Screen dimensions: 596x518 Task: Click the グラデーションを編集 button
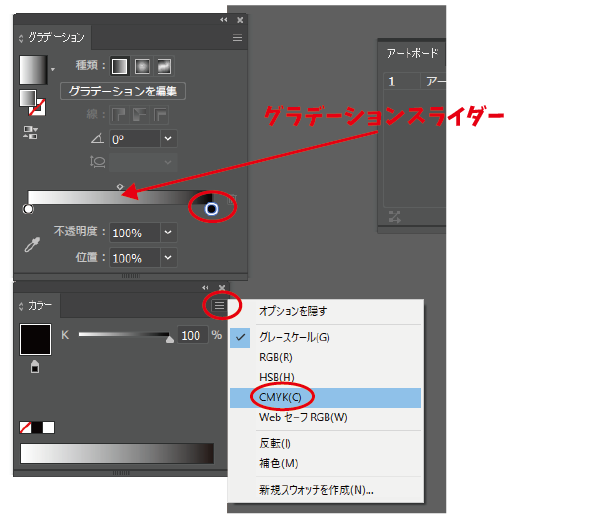pos(123,91)
